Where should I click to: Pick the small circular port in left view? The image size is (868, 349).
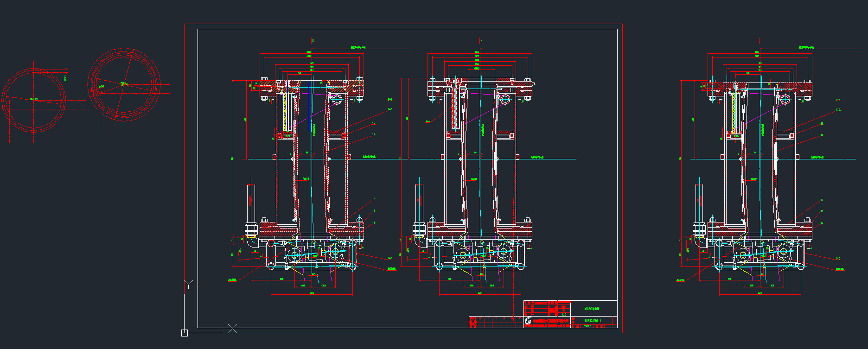pyautogui.click(x=336, y=99)
